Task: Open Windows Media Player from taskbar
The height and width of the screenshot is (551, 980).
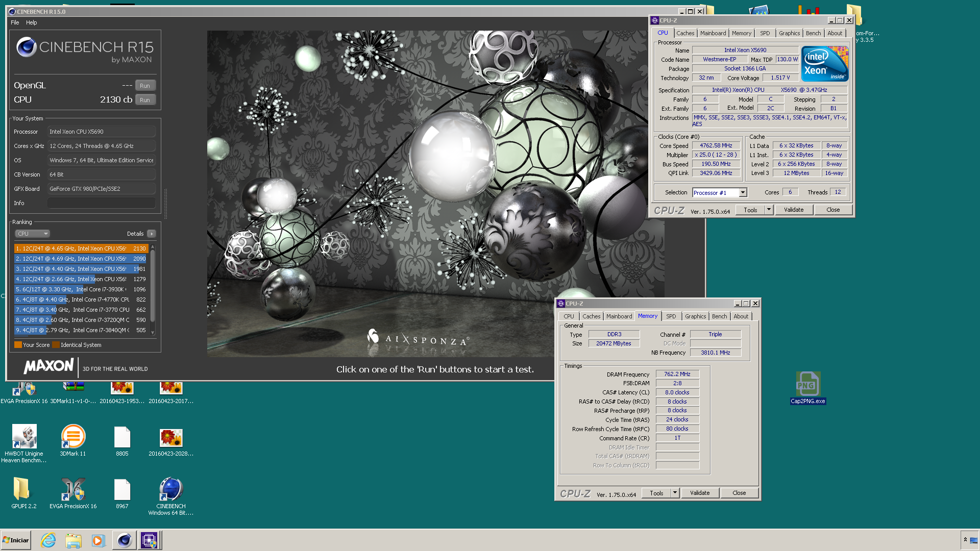Action: point(98,540)
